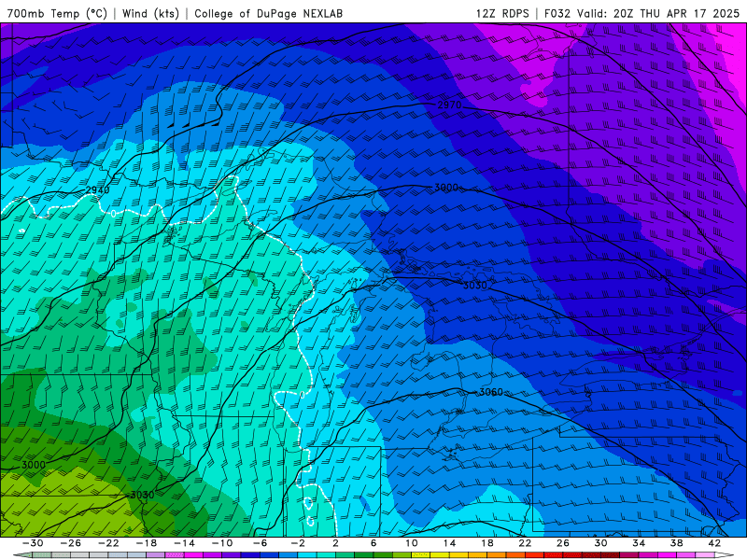747x560 pixels.
Task: Click the 3030 contour label in the green area
Action: pos(142,495)
